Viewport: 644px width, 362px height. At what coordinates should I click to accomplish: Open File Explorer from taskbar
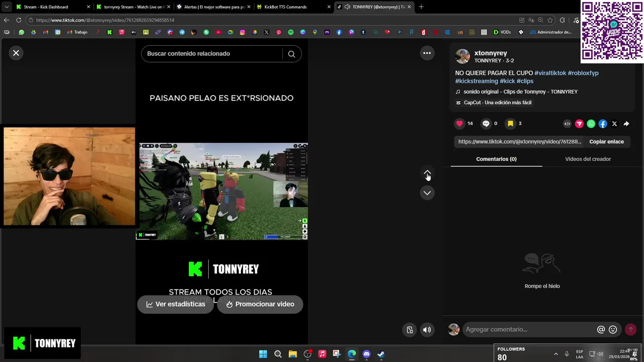292,354
